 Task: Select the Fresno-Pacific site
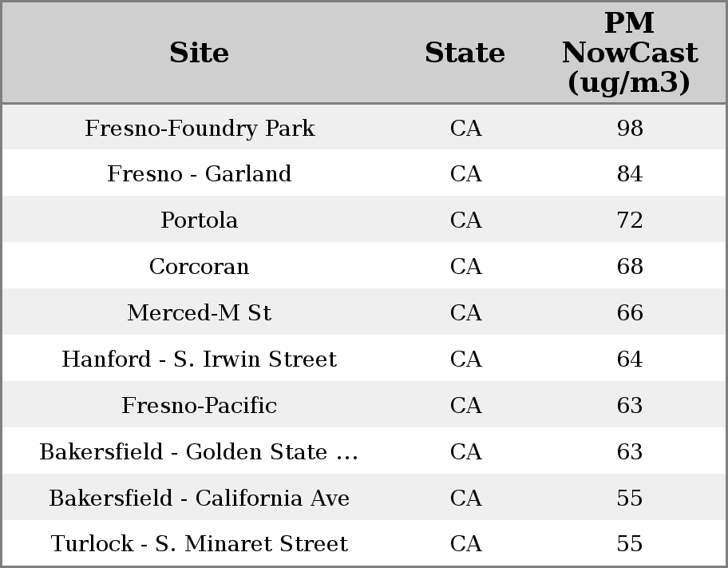pyautogui.click(x=200, y=406)
